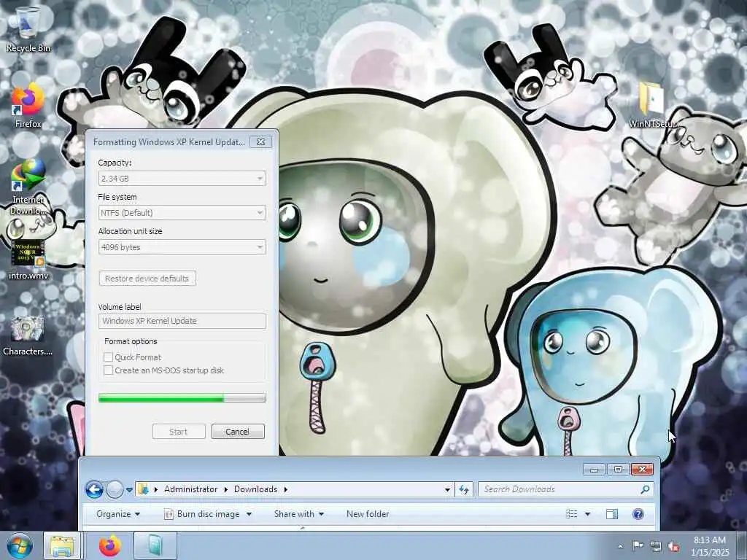Open Burn disc image dropdown arrow
The height and width of the screenshot is (560, 747).
(249, 514)
